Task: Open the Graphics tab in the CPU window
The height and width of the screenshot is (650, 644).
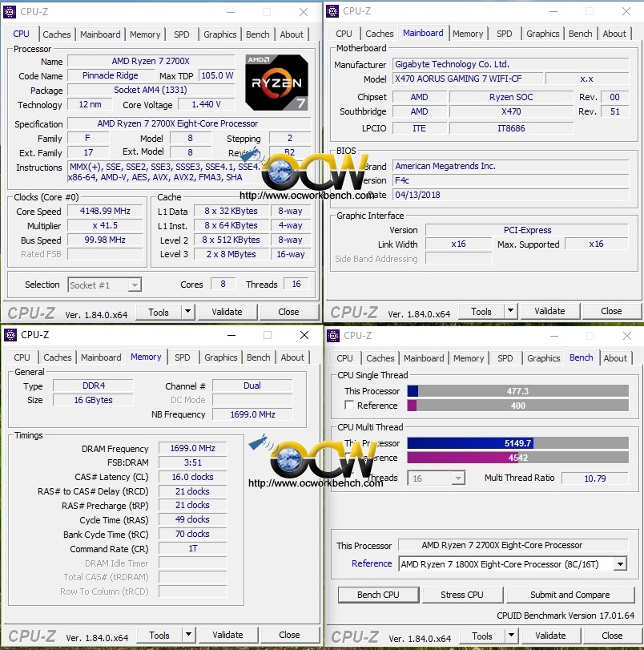Action: pos(219,34)
